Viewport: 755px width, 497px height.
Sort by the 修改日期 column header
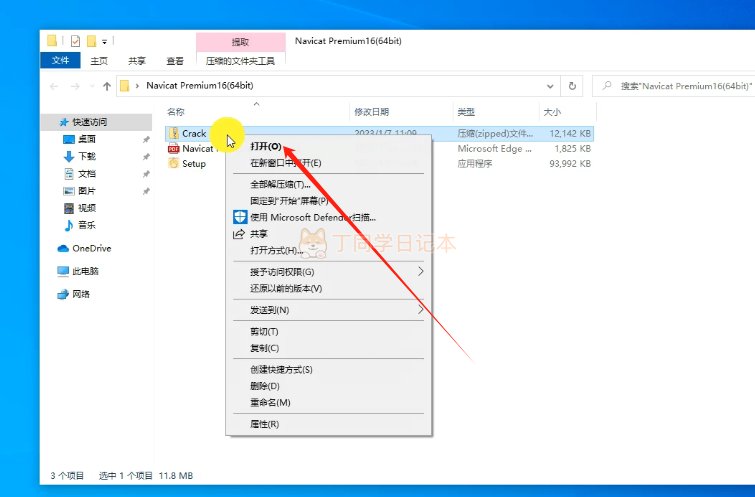point(371,112)
